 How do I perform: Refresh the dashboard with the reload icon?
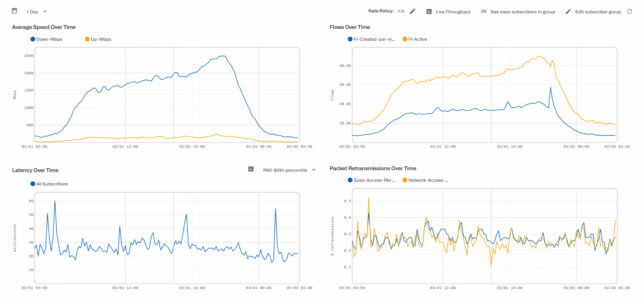point(630,12)
